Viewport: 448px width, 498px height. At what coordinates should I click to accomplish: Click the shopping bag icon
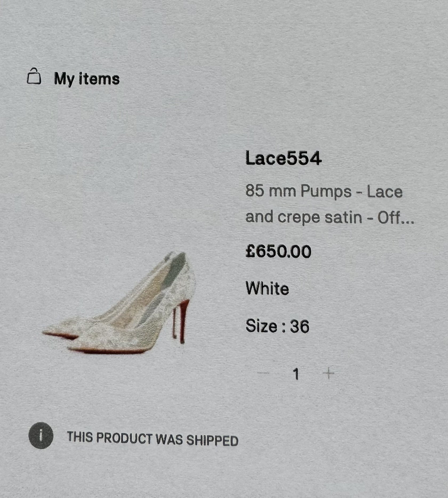pyautogui.click(x=34, y=76)
